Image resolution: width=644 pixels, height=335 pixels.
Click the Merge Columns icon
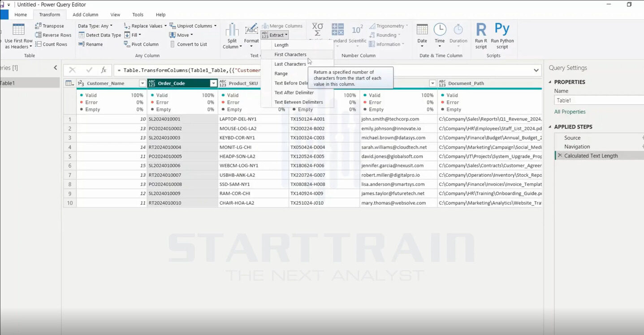[x=265, y=26]
